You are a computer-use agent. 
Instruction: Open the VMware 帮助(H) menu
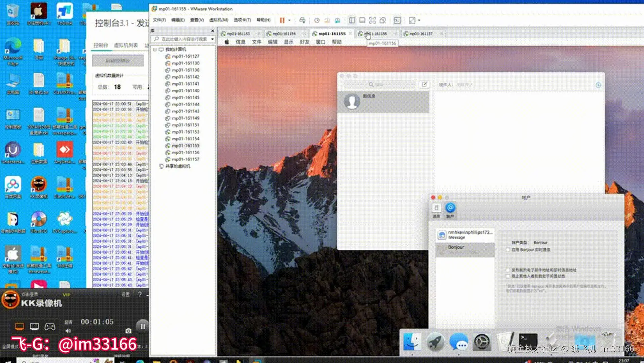264,20
